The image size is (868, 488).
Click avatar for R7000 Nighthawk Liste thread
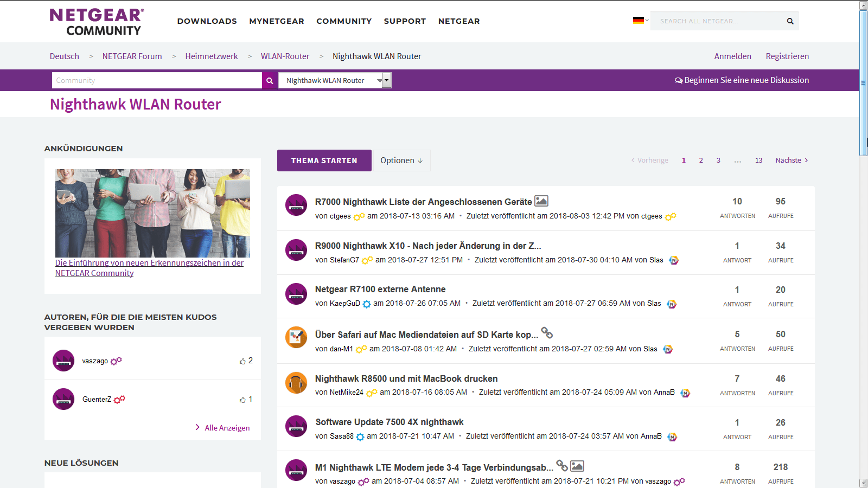(296, 205)
